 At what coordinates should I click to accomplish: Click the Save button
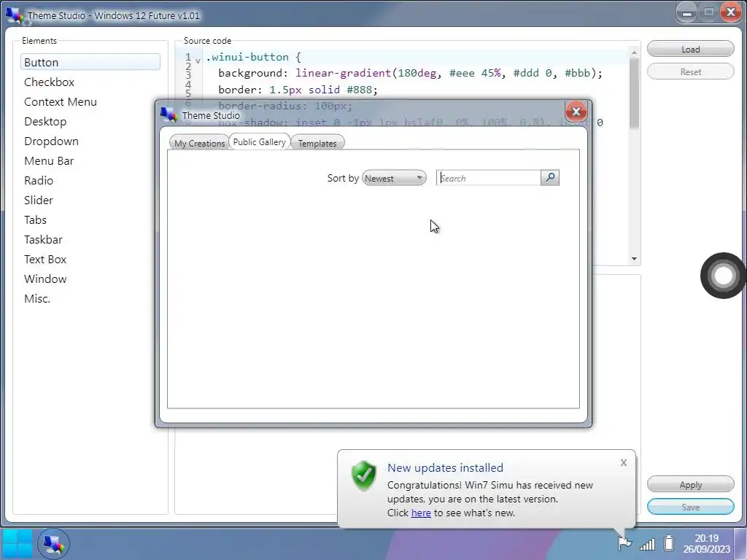point(690,507)
